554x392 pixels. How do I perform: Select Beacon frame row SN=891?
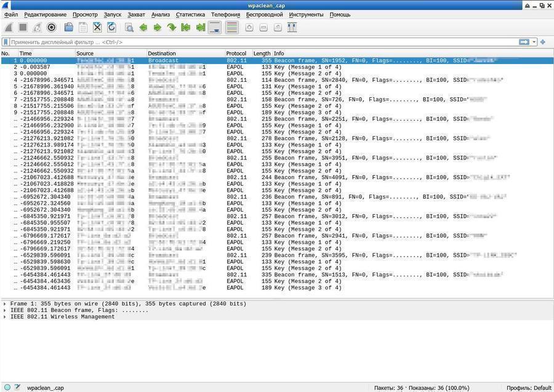pos(277,197)
